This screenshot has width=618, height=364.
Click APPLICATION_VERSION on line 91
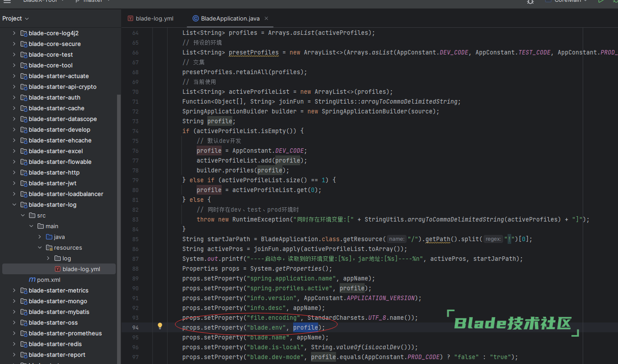click(381, 298)
